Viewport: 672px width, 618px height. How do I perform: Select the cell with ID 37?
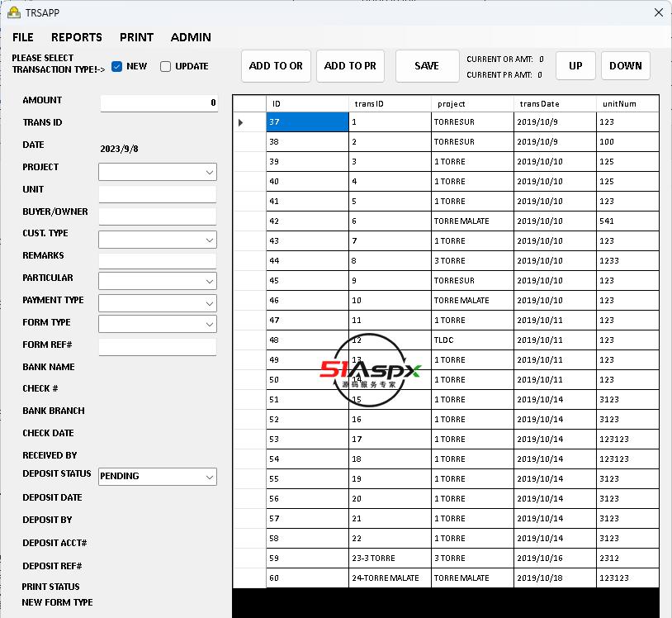307,122
